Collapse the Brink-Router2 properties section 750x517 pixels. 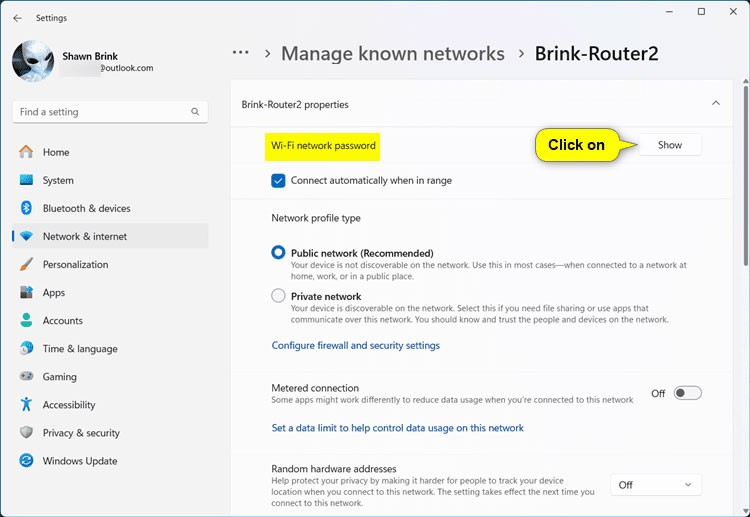(x=715, y=103)
